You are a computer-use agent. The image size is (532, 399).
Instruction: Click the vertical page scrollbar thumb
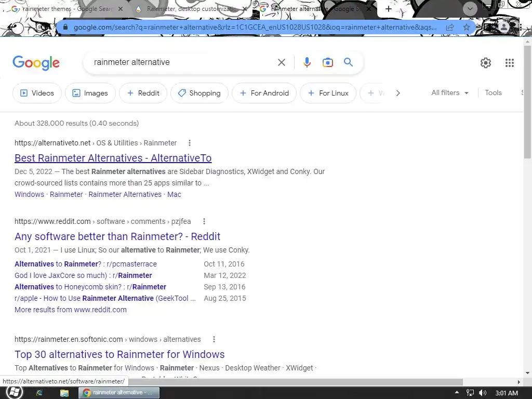(527, 102)
